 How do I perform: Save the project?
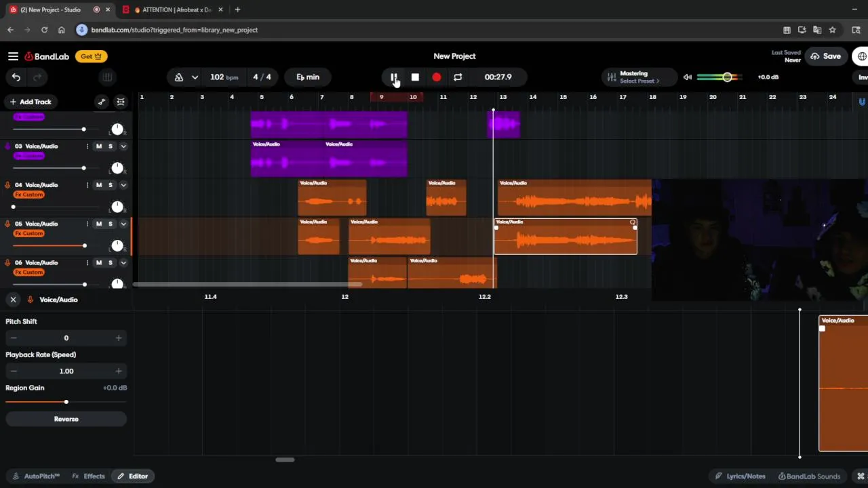[825, 56]
